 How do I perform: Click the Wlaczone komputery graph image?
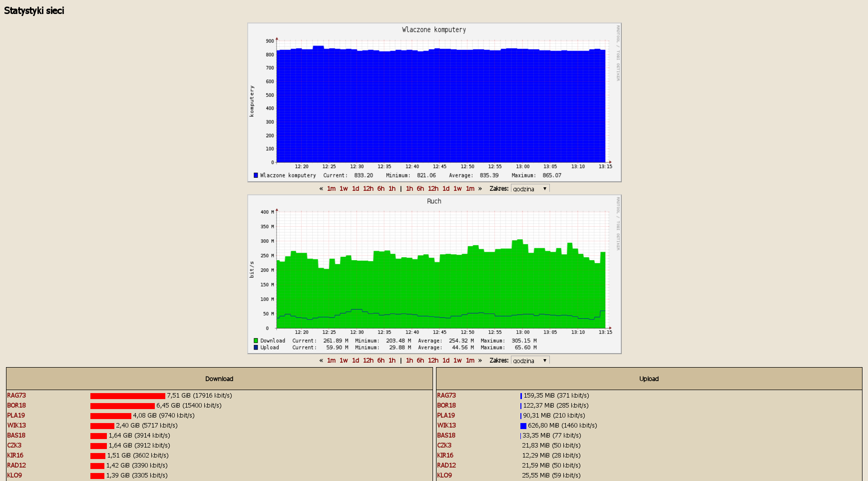pyautogui.click(x=434, y=102)
